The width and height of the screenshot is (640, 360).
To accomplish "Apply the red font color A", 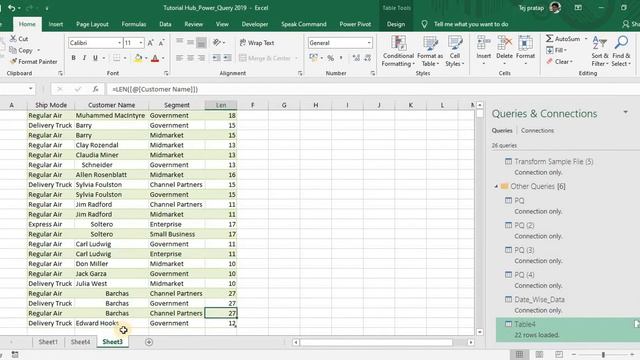I will (x=155, y=58).
